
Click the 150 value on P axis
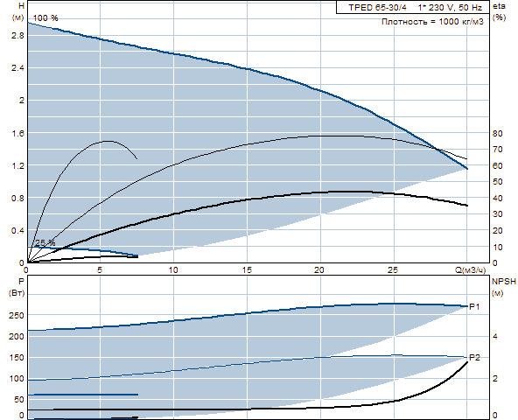click(17, 358)
